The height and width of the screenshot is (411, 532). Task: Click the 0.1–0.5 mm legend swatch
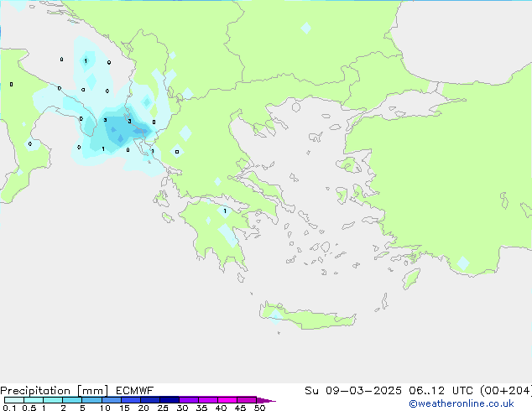tap(14, 400)
